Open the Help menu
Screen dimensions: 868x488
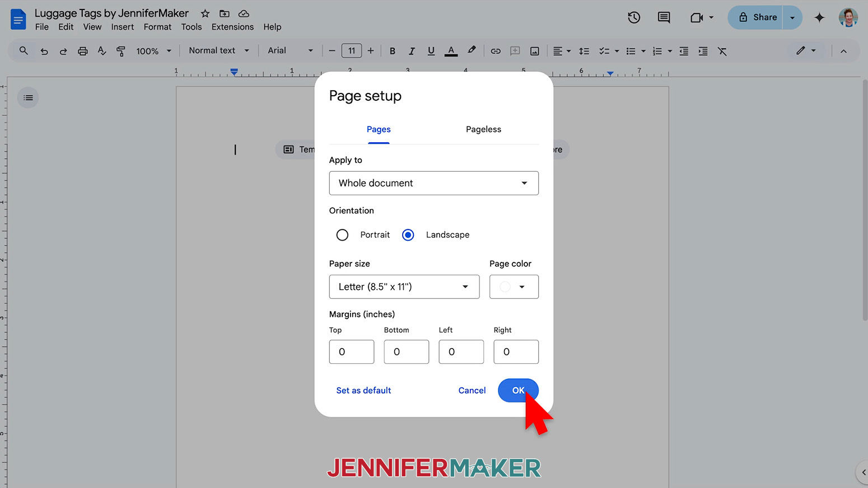point(272,27)
